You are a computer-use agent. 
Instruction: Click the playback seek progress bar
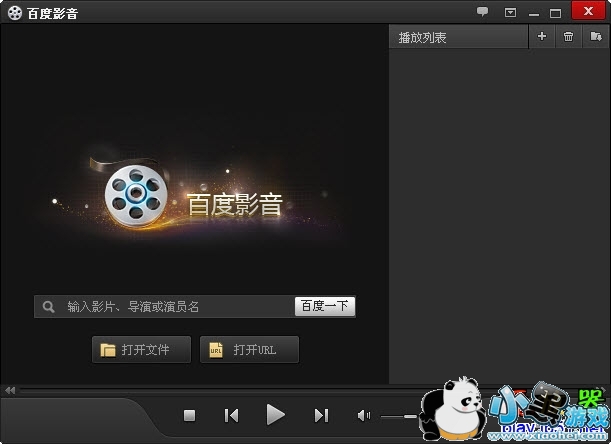200,390
